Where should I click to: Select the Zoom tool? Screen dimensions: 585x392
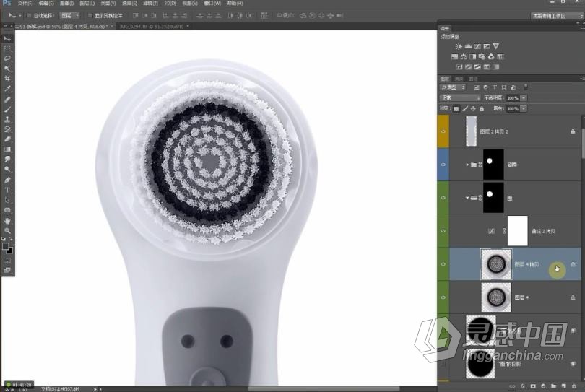7,231
